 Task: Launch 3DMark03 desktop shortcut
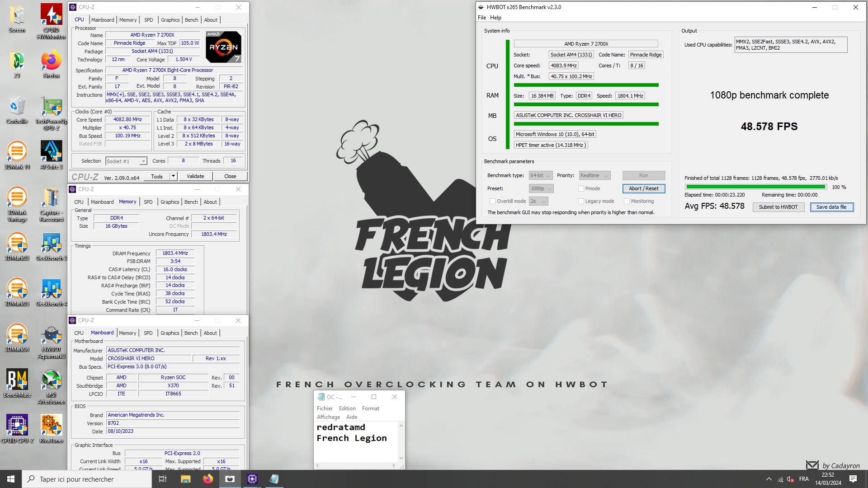tap(17, 247)
